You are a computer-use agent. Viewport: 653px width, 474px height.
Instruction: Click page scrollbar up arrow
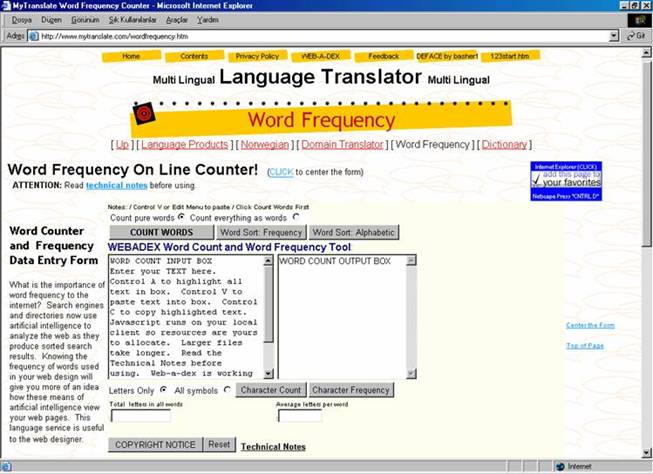point(646,52)
